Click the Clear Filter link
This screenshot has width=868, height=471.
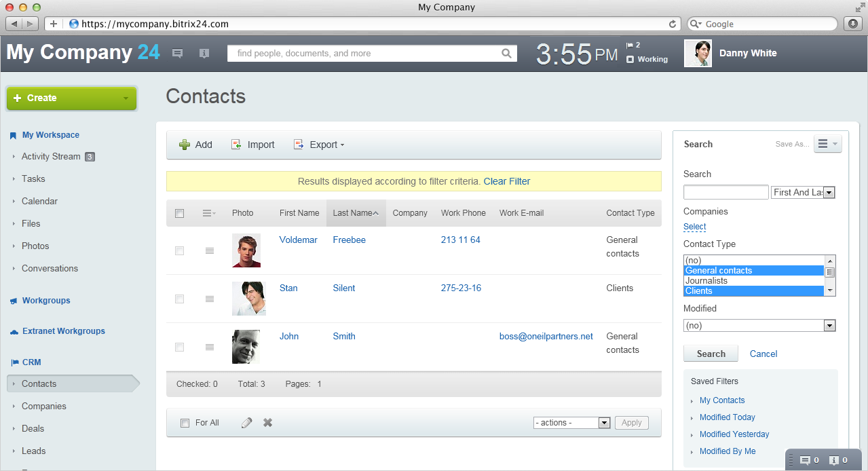[x=507, y=181]
